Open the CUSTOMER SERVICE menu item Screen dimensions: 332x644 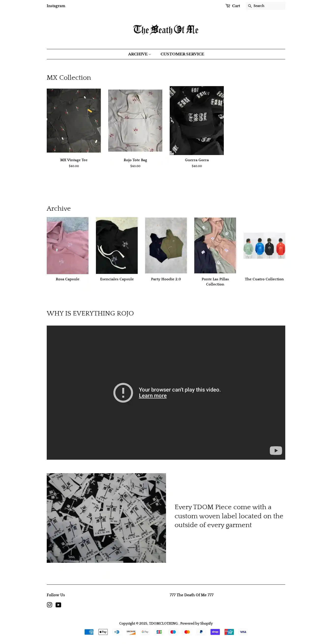(182, 54)
